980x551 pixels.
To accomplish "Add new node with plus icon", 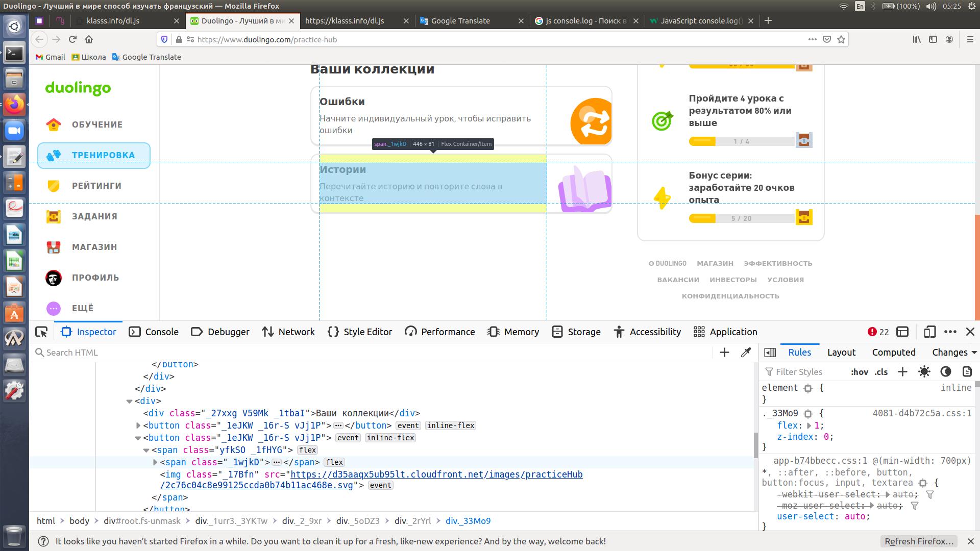I will tap(724, 353).
